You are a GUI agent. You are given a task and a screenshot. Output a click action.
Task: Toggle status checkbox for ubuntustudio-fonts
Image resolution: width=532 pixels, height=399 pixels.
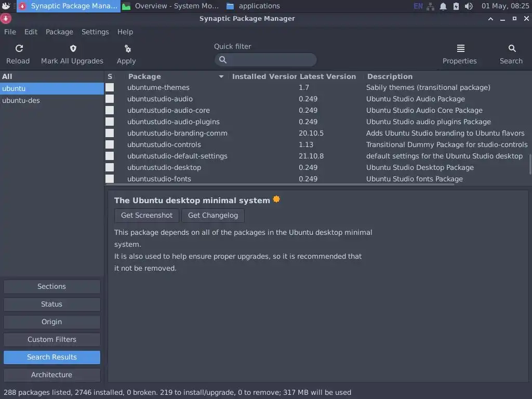pyautogui.click(x=110, y=179)
